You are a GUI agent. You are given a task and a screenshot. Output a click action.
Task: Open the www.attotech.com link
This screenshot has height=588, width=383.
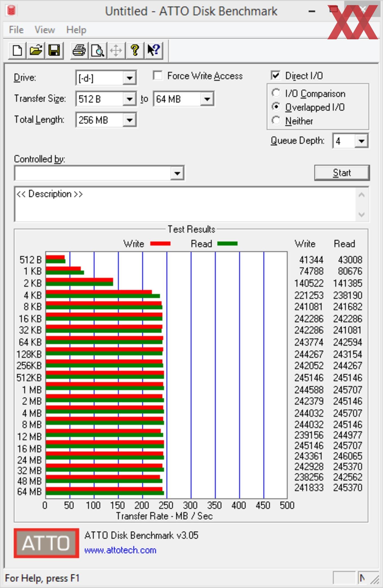pos(120,550)
